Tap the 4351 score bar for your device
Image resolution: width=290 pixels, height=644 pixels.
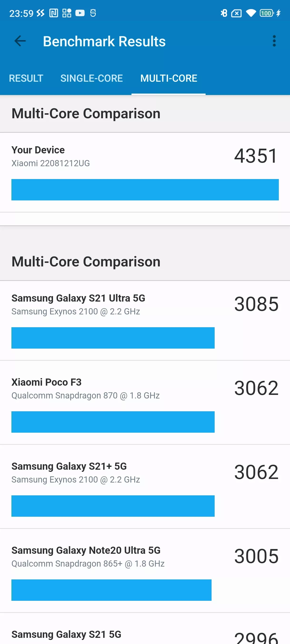tap(145, 189)
